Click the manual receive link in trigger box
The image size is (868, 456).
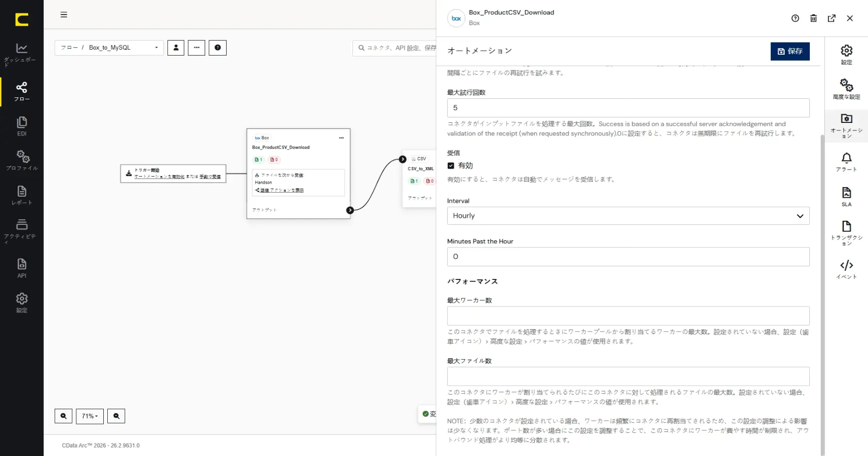pos(210,177)
